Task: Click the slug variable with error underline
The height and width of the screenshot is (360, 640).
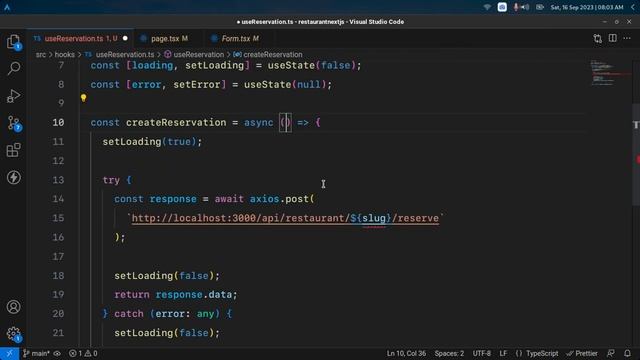Action: click(374, 218)
